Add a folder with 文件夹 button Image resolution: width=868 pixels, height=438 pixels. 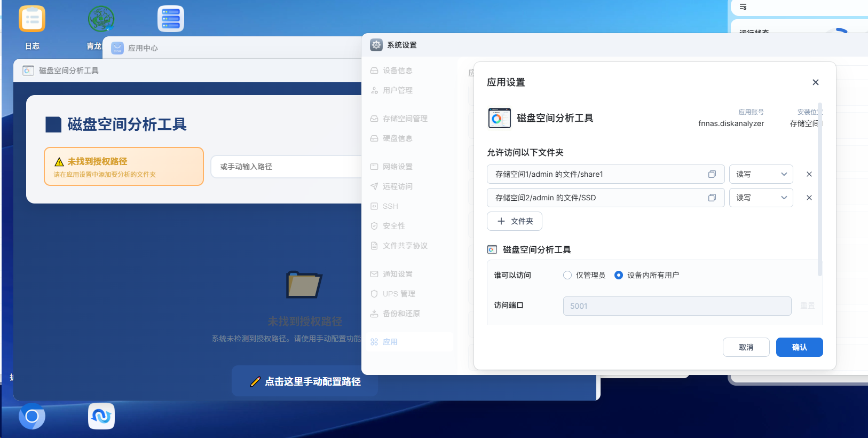[x=515, y=221]
